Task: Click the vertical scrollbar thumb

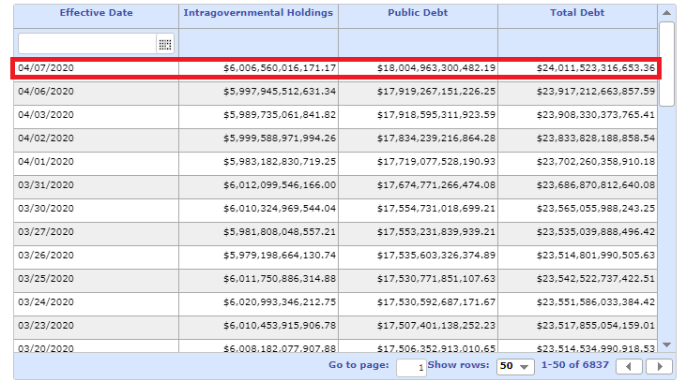Action: pyautogui.click(x=667, y=64)
